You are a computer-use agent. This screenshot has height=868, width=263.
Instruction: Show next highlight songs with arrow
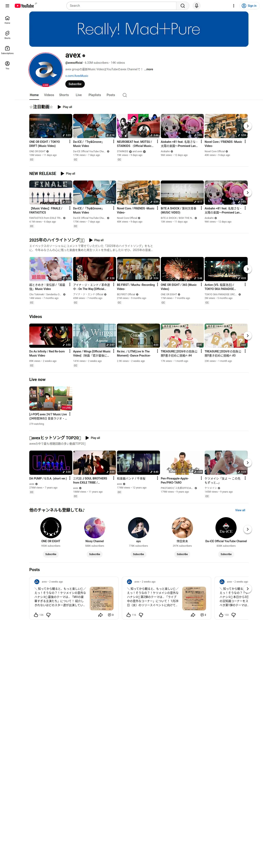tap(247, 269)
